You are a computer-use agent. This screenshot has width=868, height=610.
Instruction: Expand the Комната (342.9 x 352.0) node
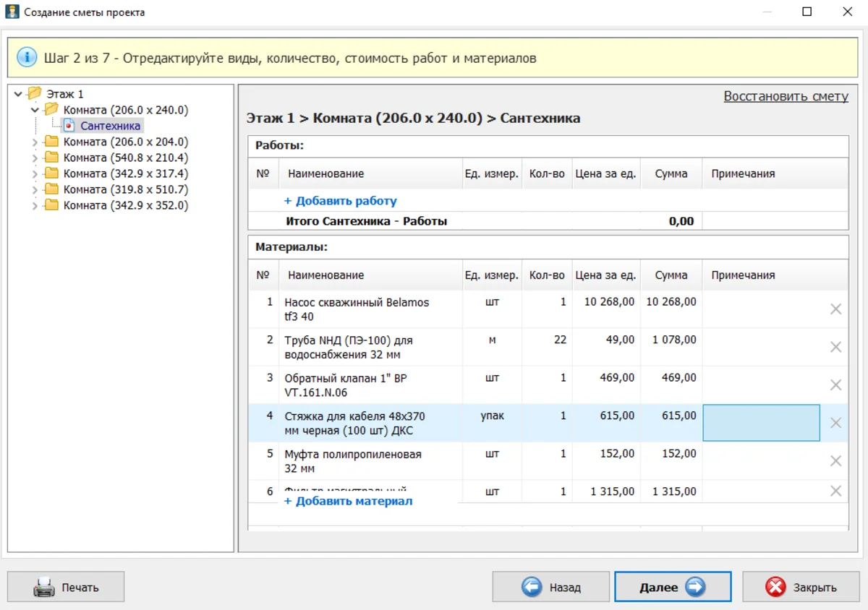35,205
